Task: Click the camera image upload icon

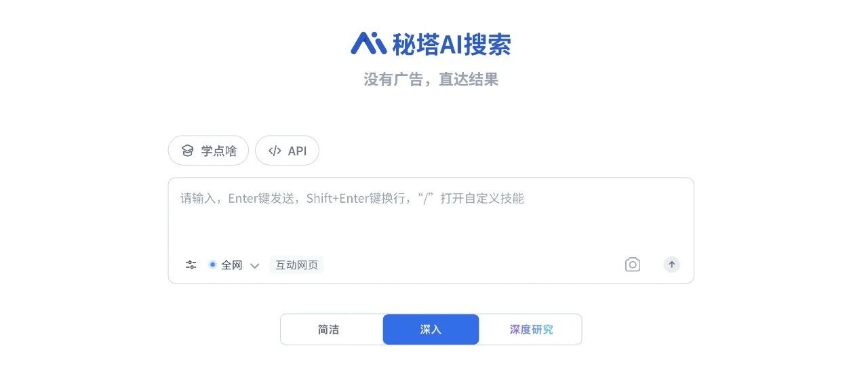Action: pyautogui.click(x=633, y=265)
